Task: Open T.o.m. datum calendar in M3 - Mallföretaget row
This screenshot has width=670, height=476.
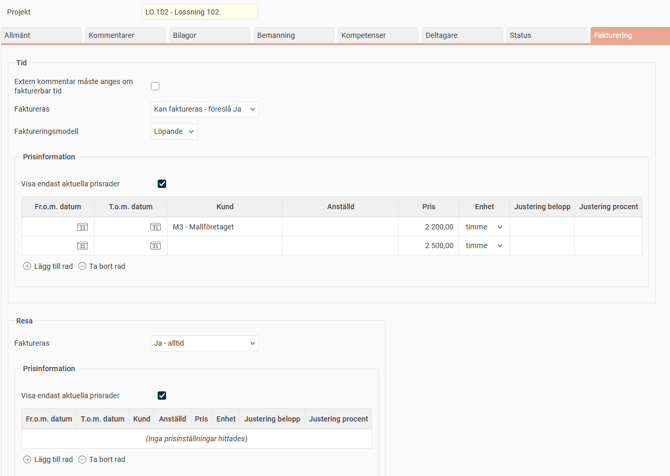Action: (x=155, y=227)
